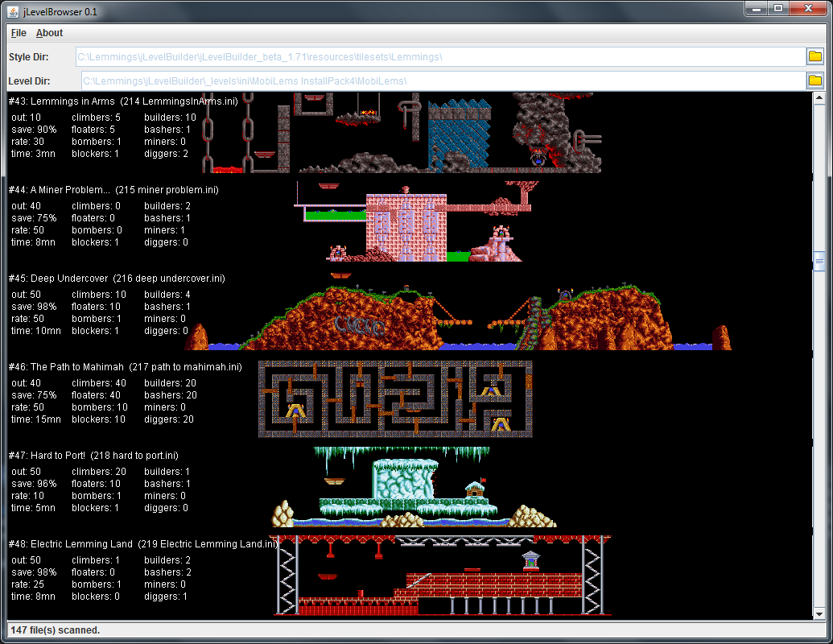833x644 pixels.
Task: Select The Path to Mahimah maze preview
Action: point(395,399)
